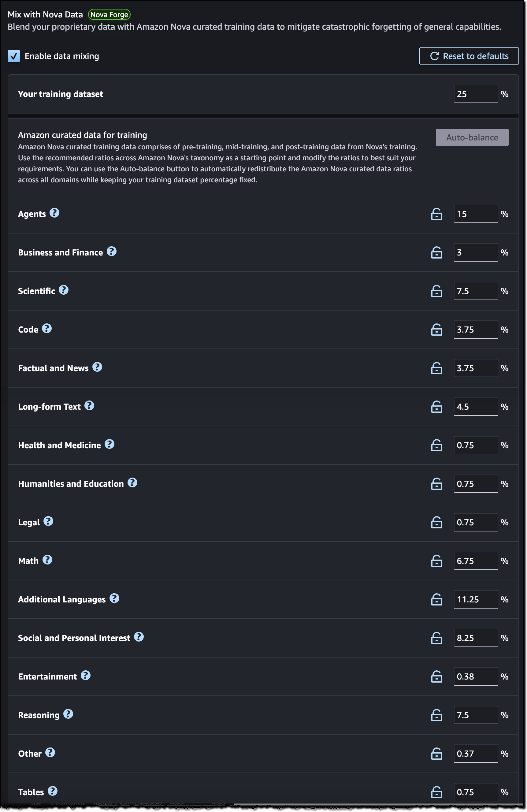Open the Additional Languages help icon
The image size is (527, 812).
(x=114, y=598)
